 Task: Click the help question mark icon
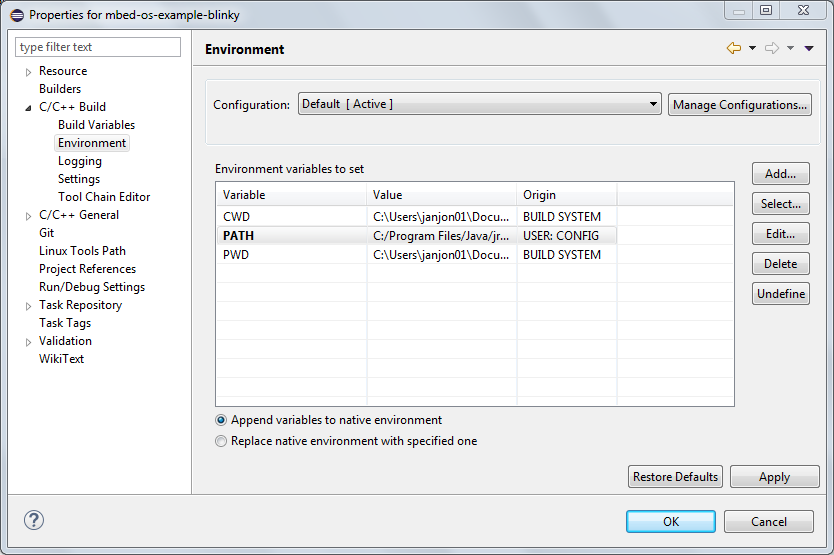(34, 520)
